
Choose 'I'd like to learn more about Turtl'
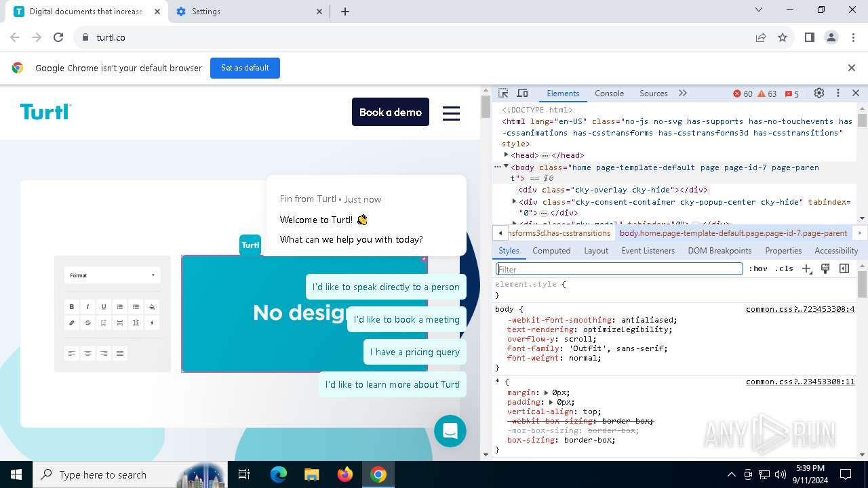pyautogui.click(x=393, y=384)
